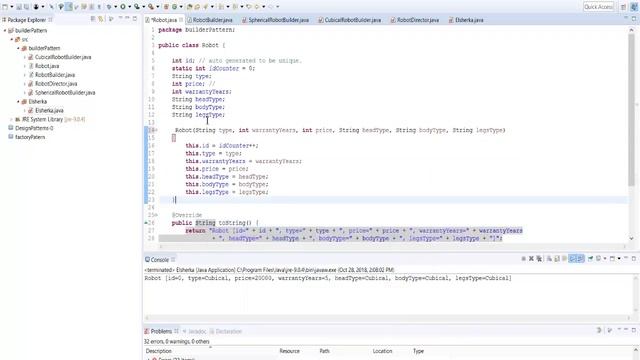The height and width of the screenshot is (360, 640).
Task: Save the file with the Save icon
Action: pyautogui.click(x=19, y=7)
